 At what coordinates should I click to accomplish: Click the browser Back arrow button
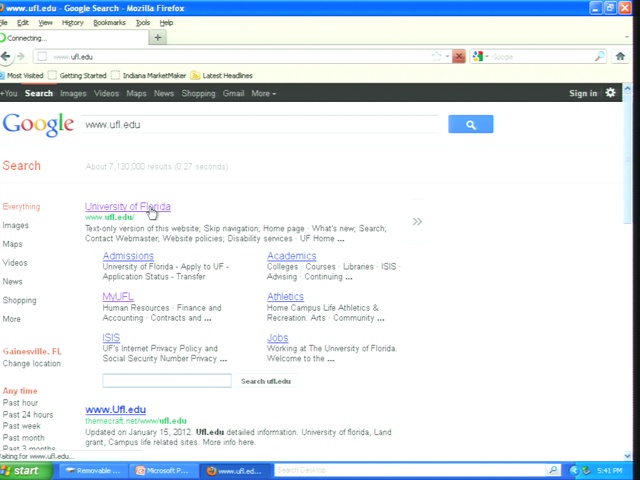tap(6, 56)
